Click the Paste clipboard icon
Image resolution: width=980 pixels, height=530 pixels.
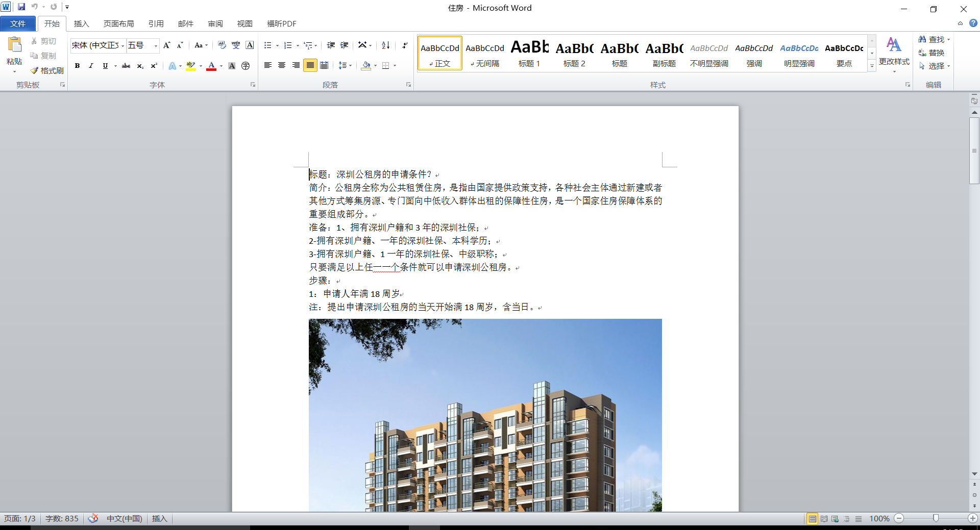pos(15,45)
